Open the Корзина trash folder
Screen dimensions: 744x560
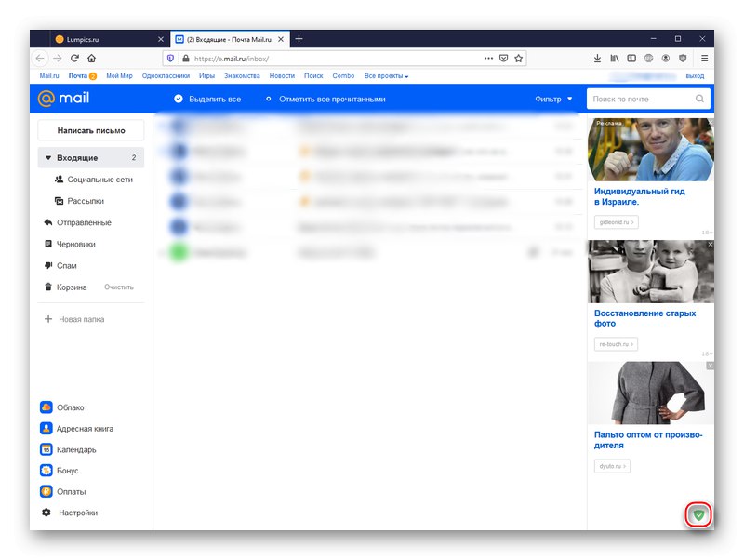click(65, 287)
